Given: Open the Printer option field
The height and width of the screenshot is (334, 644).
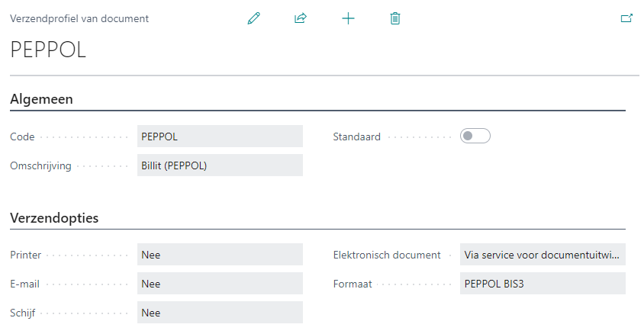Looking at the screenshot, I should pos(221,255).
